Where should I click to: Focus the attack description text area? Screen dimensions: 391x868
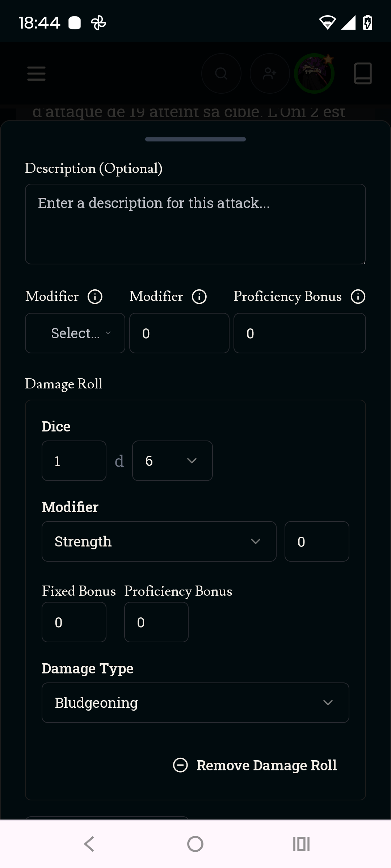(x=195, y=224)
